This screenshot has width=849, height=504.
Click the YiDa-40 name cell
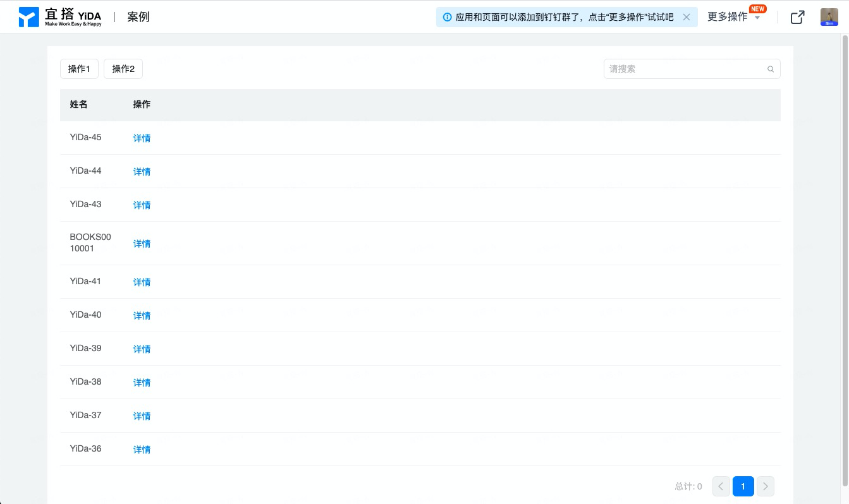click(x=85, y=315)
